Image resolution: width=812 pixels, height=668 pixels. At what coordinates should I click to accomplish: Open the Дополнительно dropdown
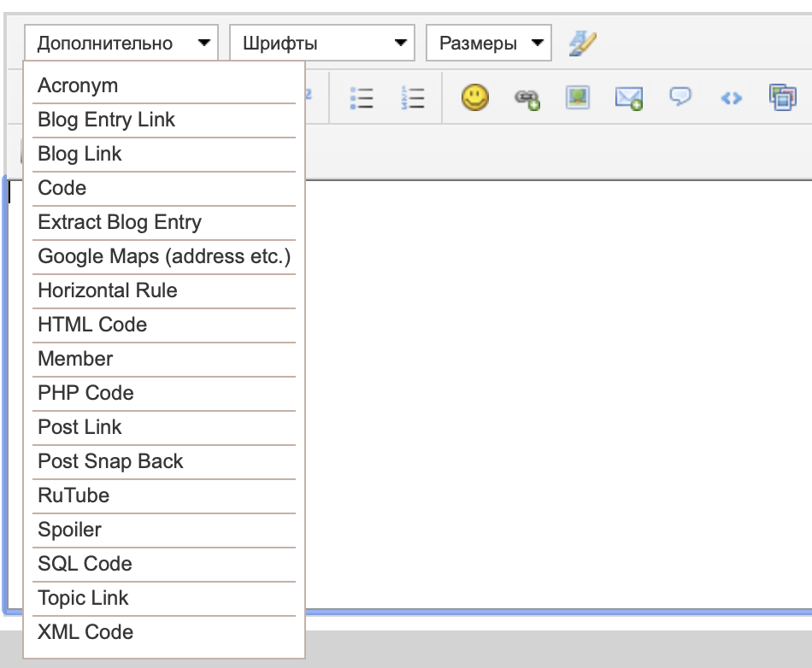point(121,43)
